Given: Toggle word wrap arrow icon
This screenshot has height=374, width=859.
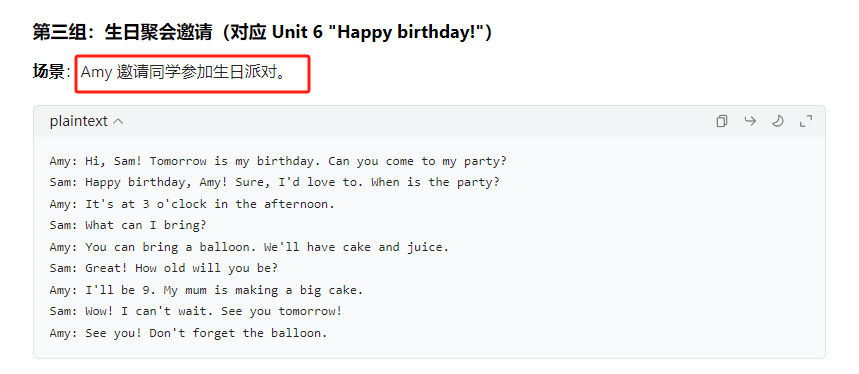Looking at the screenshot, I should pyautogui.click(x=750, y=121).
